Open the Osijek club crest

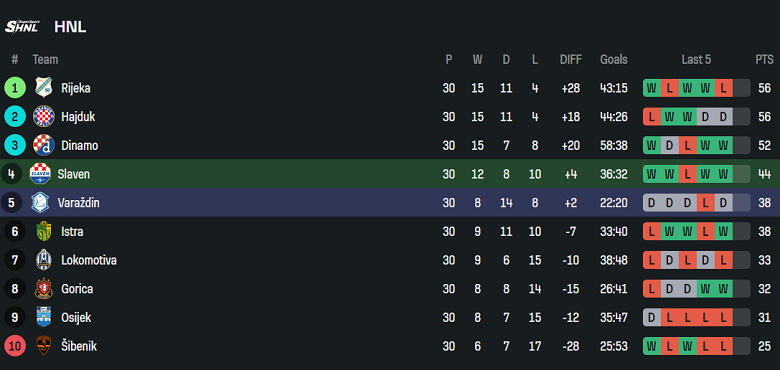pyautogui.click(x=44, y=317)
